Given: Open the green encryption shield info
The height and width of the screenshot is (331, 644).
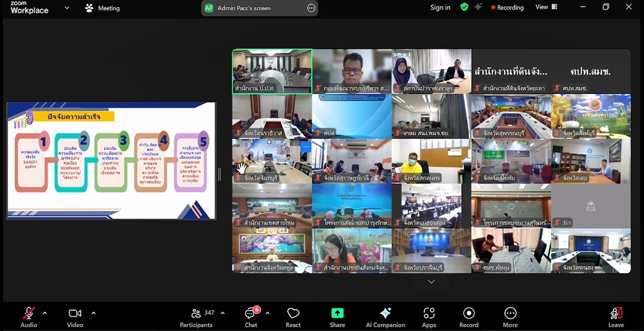Looking at the screenshot, I should click(464, 7).
